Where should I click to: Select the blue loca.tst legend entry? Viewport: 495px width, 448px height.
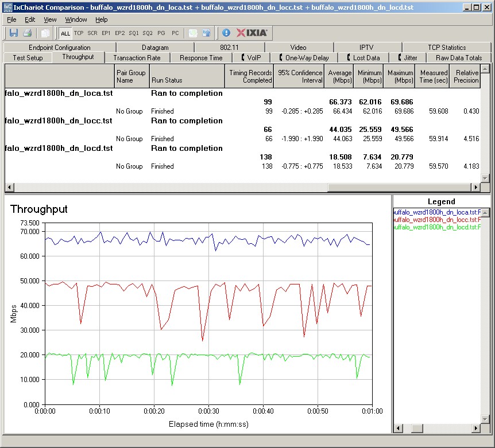pyautogui.click(x=437, y=212)
